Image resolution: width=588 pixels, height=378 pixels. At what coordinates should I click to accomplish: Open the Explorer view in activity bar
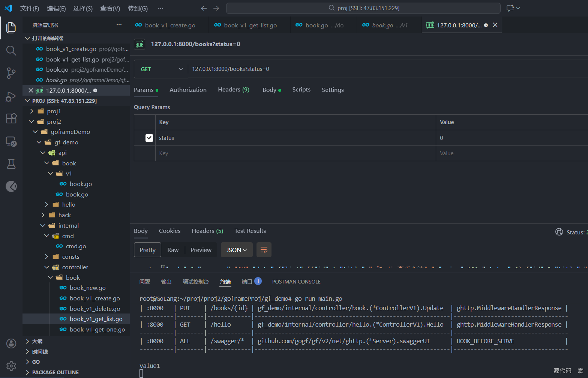[11, 27]
